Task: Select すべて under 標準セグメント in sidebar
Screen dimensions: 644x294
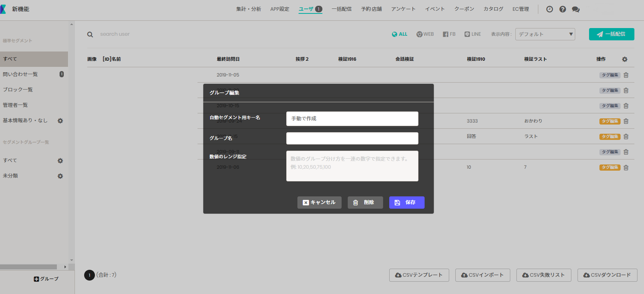Action: (x=34, y=59)
